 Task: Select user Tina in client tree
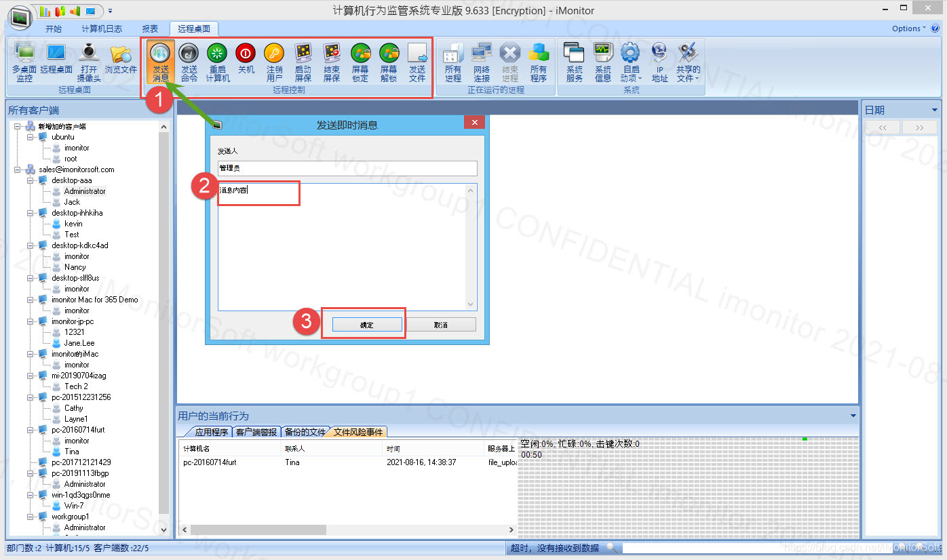[x=71, y=452]
